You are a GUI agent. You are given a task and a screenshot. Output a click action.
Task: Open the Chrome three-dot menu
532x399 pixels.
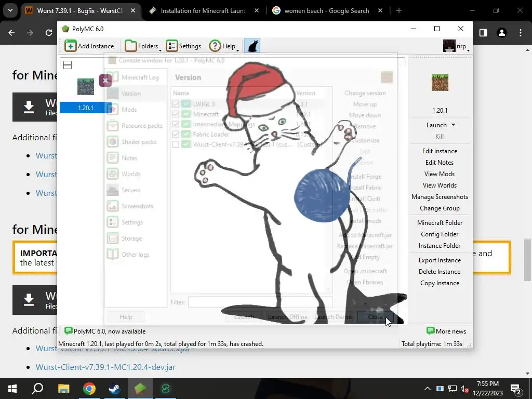pos(521,33)
